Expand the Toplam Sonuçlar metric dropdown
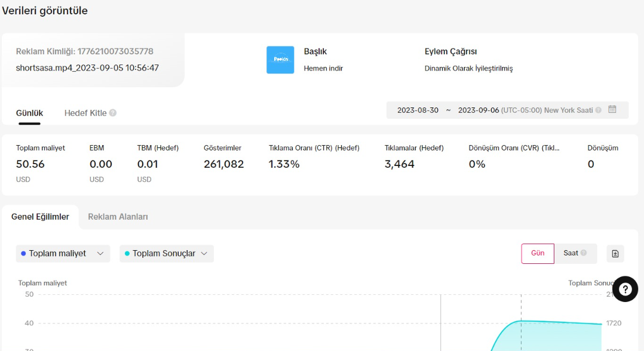This screenshot has height=351, width=644. pyautogui.click(x=166, y=253)
